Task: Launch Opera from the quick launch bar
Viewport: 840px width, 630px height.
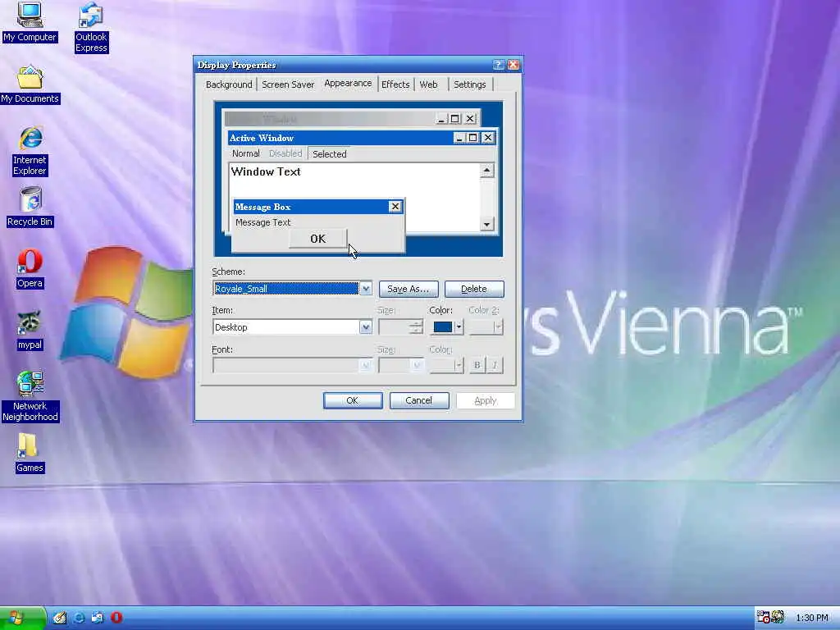Action: tap(116, 619)
